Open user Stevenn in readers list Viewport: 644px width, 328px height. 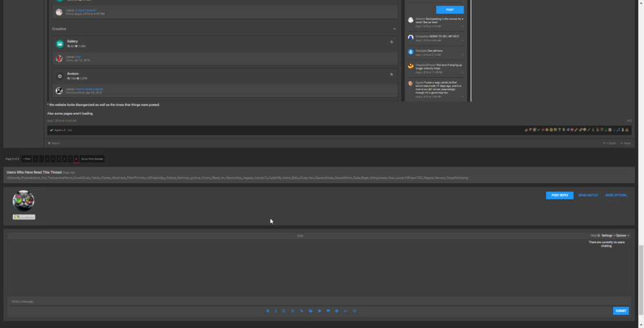[440, 178]
